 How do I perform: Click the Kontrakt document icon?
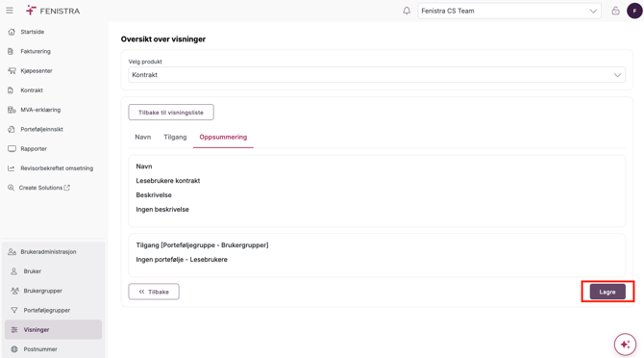(12, 90)
